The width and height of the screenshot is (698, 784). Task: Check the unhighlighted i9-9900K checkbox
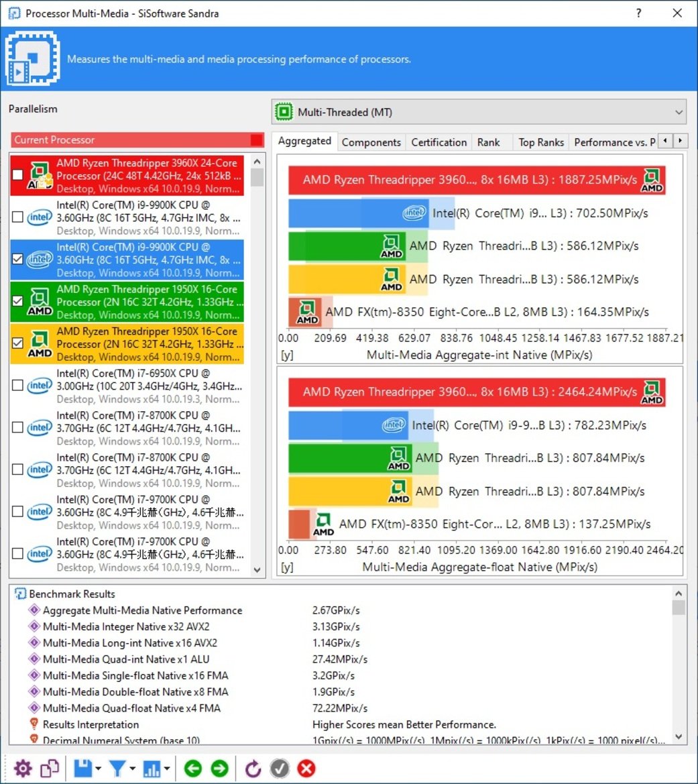pyautogui.click(x=17, y=217)
